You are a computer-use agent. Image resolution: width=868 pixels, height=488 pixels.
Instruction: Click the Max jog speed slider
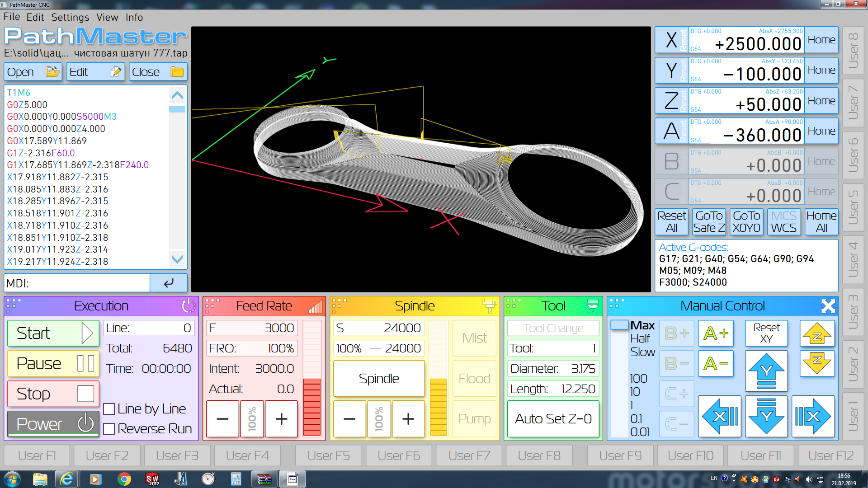619,325
